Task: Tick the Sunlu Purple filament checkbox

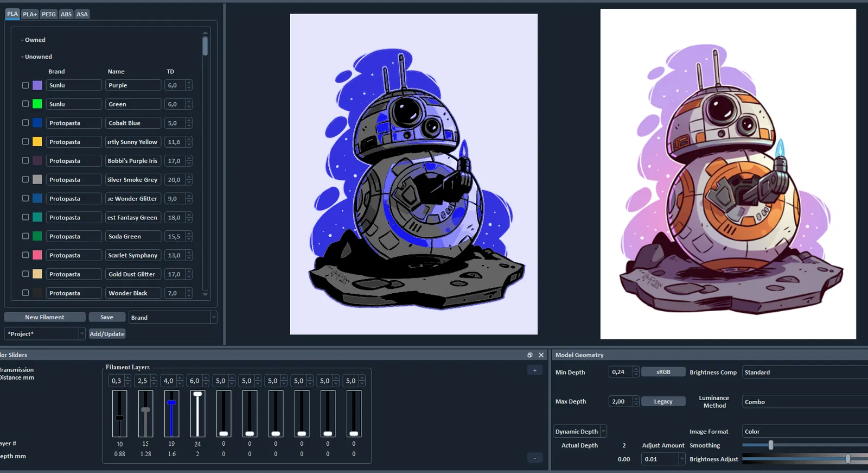Action: [x=25, y=85]
